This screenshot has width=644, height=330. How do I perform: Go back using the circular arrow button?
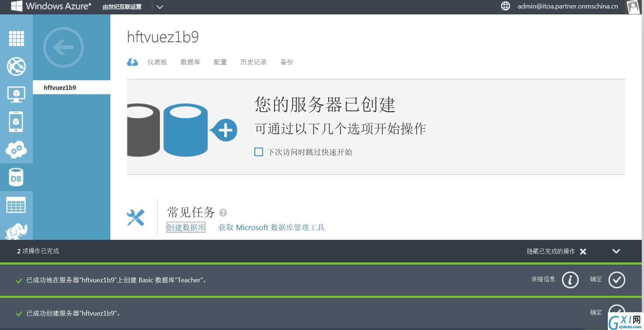(x=63, y=47)
